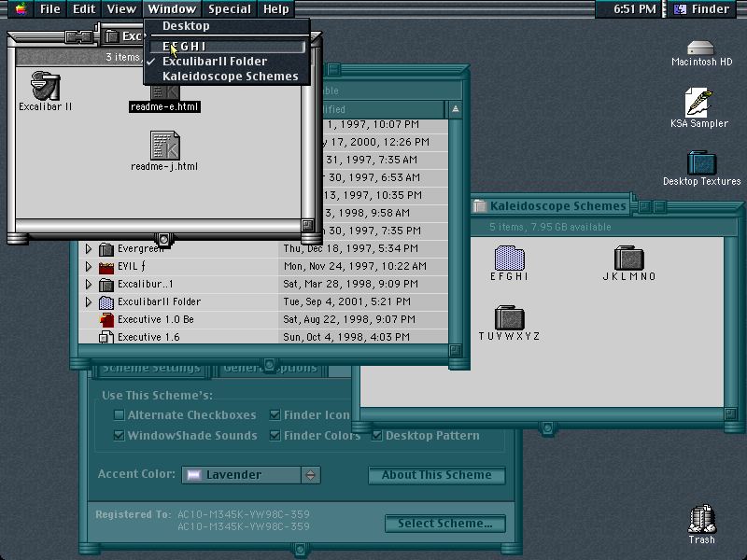Screen dimensions: 747x560
Task: Switch to the Scheme Settings tab
Action: tap(151, 369)
